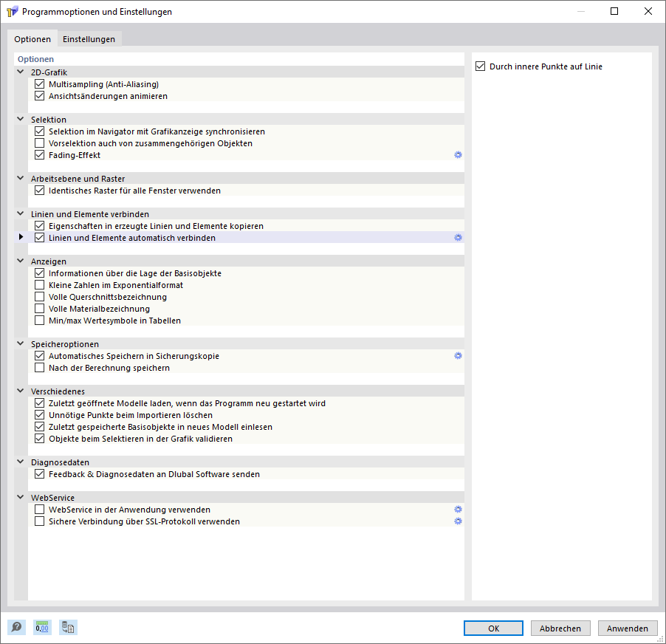The width and height of the screenshot is (666, 644).
Task: Open gear settings for WebService in der Anwendung verwenden
Action: point(458,509)
